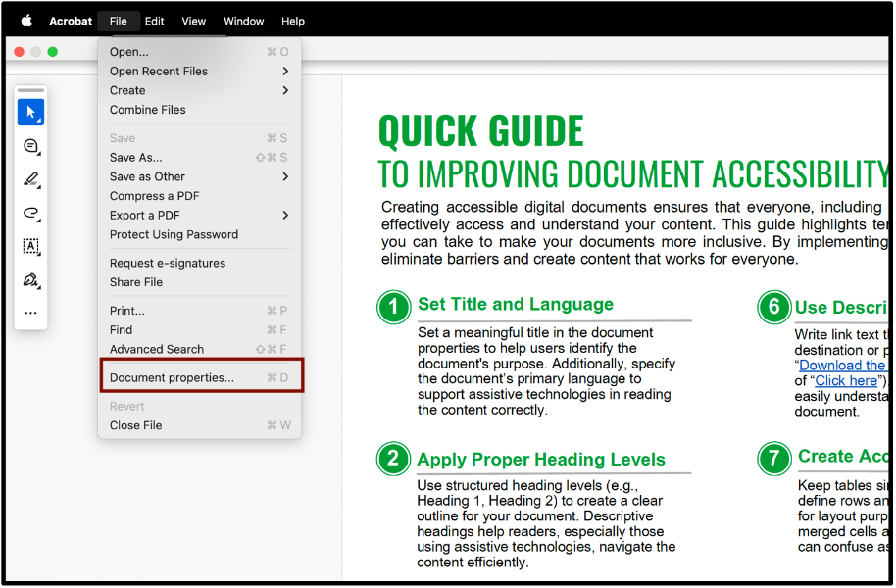Select the Add text box tool
The height and width of the screenshot is (588, 896).
pyautogui.click(x=30, y=247)
